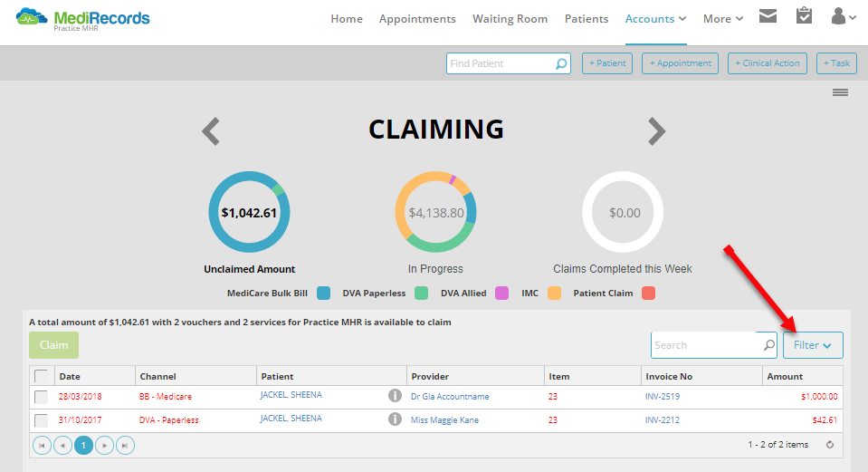The width and height of the screenshot is (868, 472).
Task: Open provider Miss Maggie Kane
Action: (444, 420)
